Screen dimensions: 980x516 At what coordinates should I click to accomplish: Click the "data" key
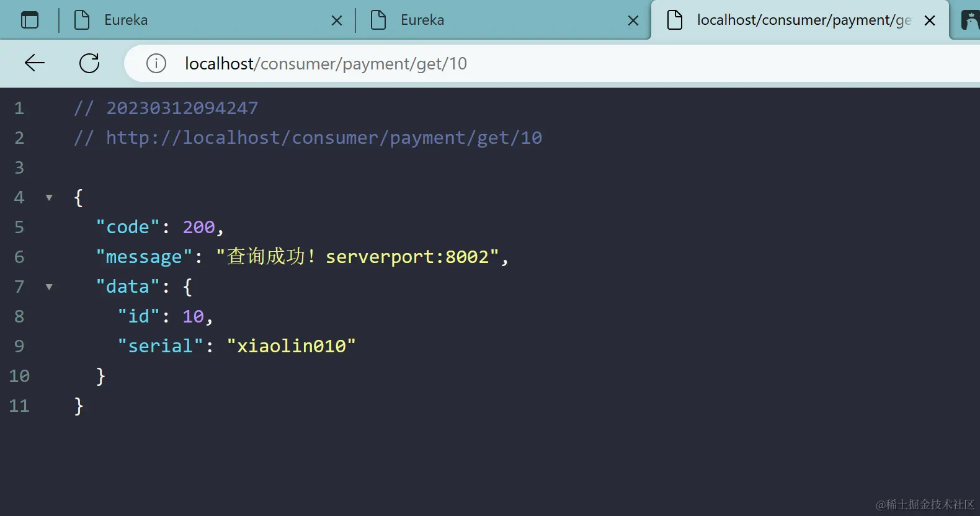(128, 287)
